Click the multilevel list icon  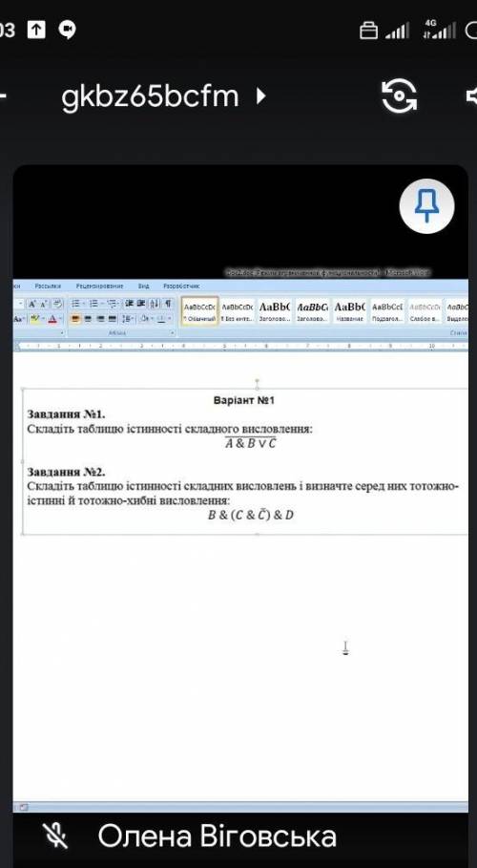click(x=113, y=304)
